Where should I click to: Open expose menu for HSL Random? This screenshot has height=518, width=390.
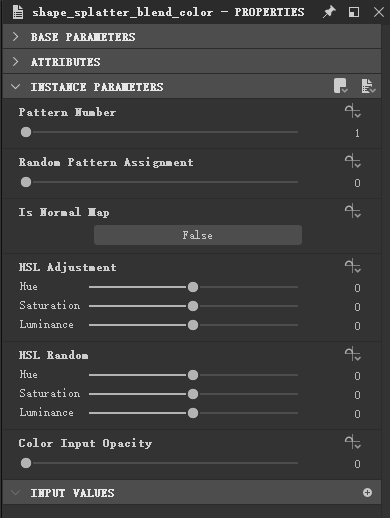[353, 354]
